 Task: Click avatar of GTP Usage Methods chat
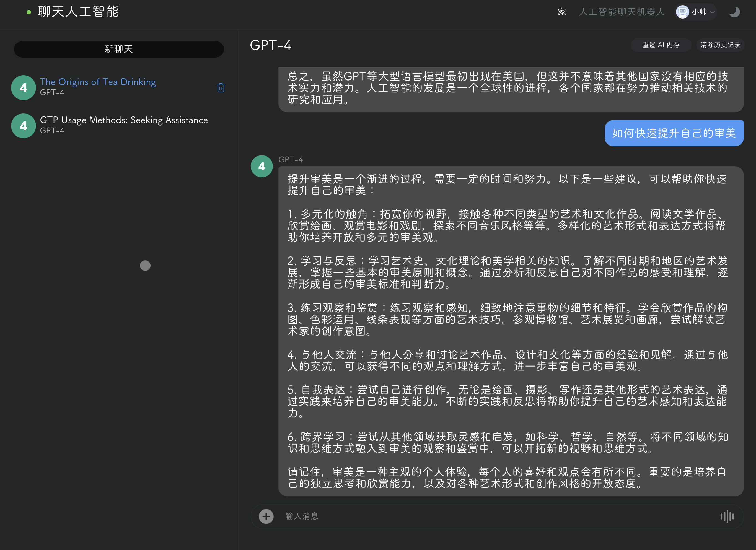23,126
